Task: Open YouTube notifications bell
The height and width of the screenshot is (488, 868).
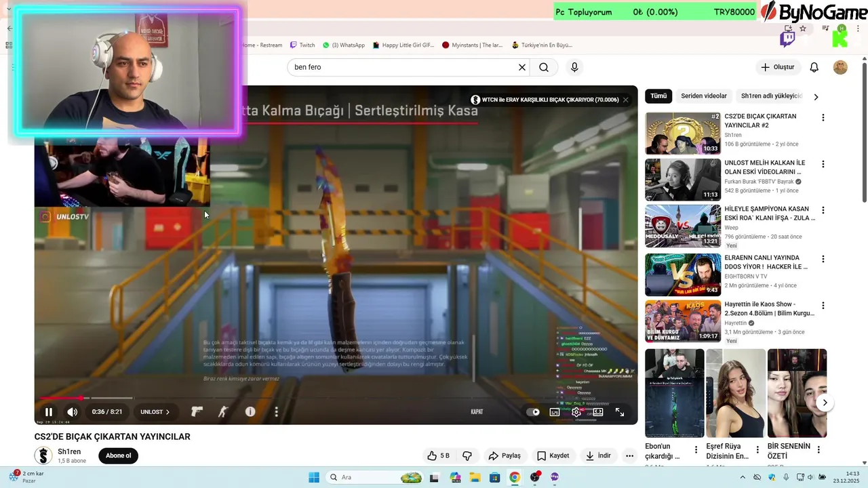Action: click(814, 67)
